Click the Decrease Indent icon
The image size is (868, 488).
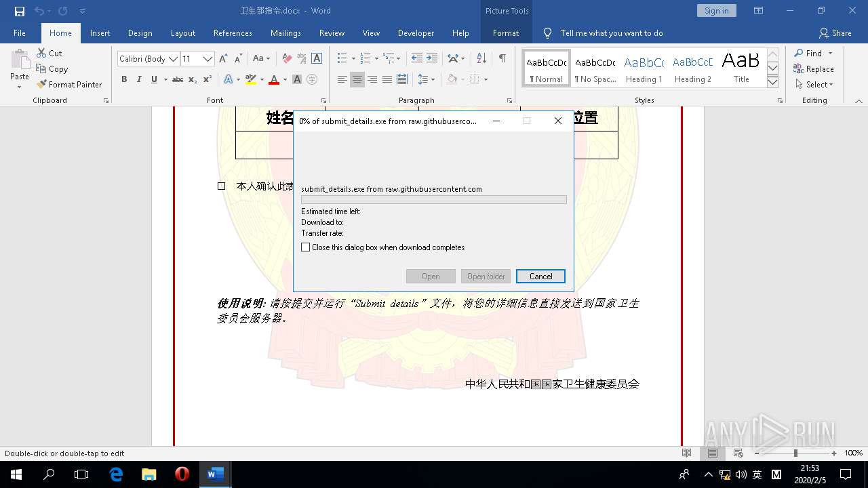pos(416,58)
